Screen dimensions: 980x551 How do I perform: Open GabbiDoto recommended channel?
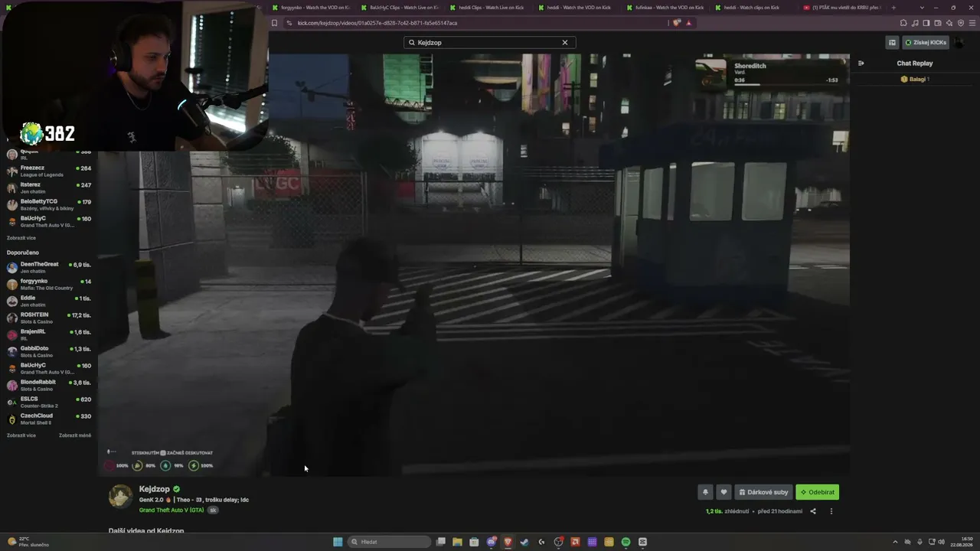tap(49, 351)
